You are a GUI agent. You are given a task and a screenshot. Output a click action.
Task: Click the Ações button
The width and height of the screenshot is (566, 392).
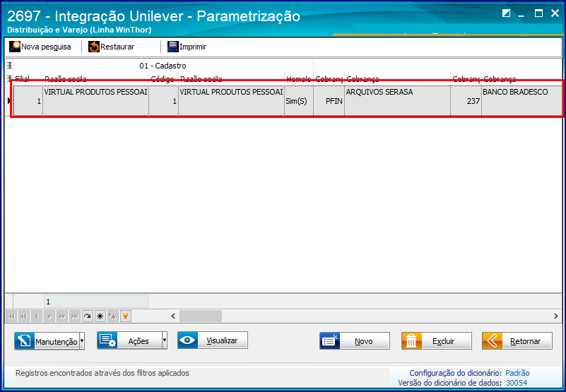tap(129, 340)
